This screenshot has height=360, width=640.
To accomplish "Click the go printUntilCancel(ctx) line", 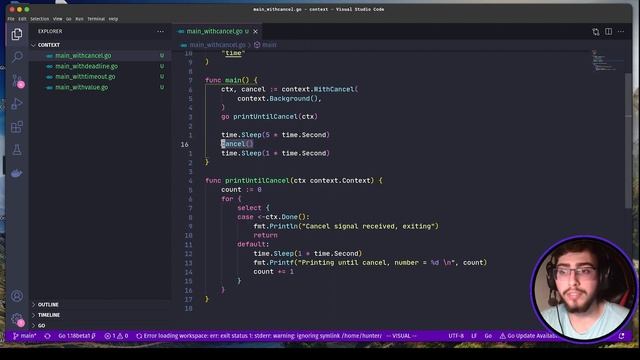I will pos(269,116).
